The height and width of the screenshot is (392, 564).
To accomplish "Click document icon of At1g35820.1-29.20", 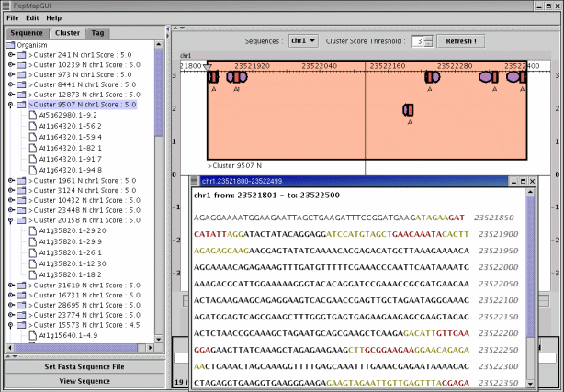I will (33, 230).
